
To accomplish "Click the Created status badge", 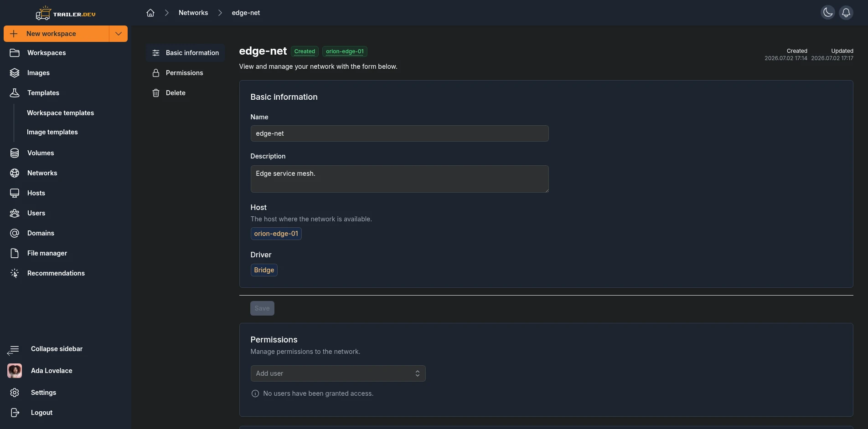I will click(305, 51).
